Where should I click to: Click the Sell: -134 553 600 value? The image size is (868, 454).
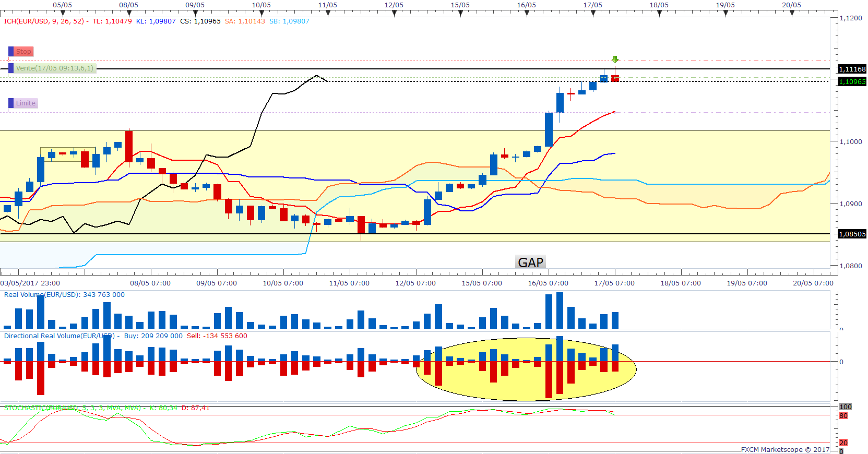click(x=217, y=336)
